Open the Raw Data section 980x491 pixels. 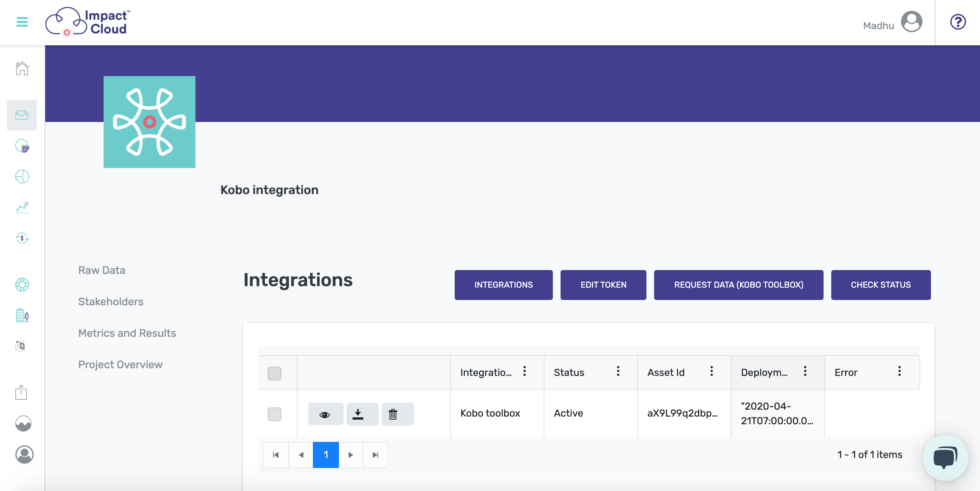[x=102, y=270]
